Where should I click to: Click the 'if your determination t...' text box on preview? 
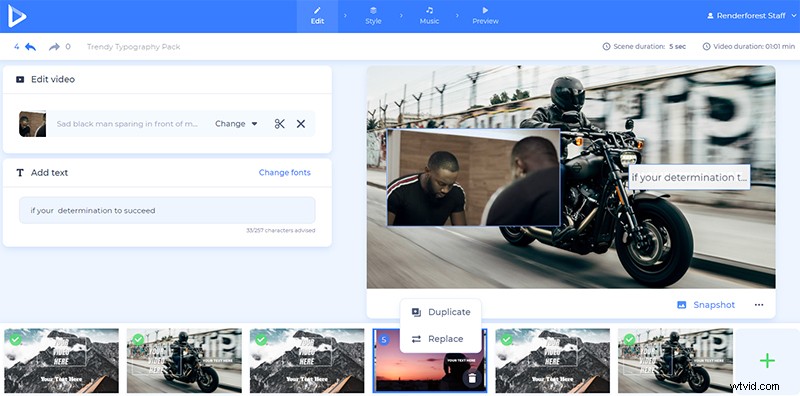(x=689, y=178)
